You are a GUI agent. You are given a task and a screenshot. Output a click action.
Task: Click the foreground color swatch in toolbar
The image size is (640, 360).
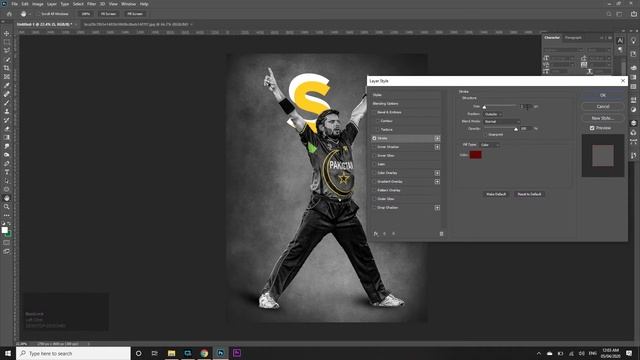pyautogui.click(x=4, y=230)
